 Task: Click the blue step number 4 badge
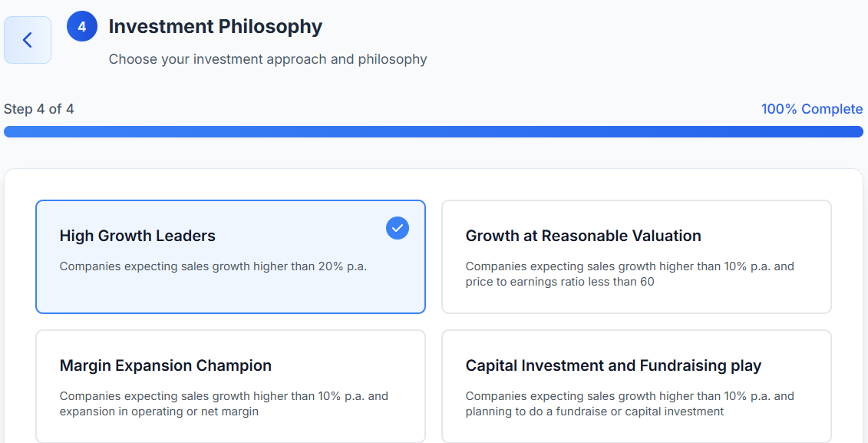coord(82,27)
